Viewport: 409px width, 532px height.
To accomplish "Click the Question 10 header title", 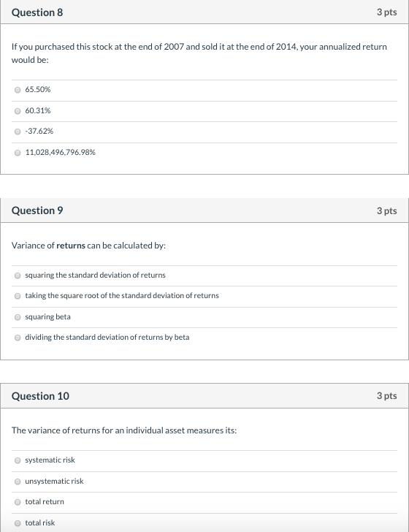I will 40,396.
